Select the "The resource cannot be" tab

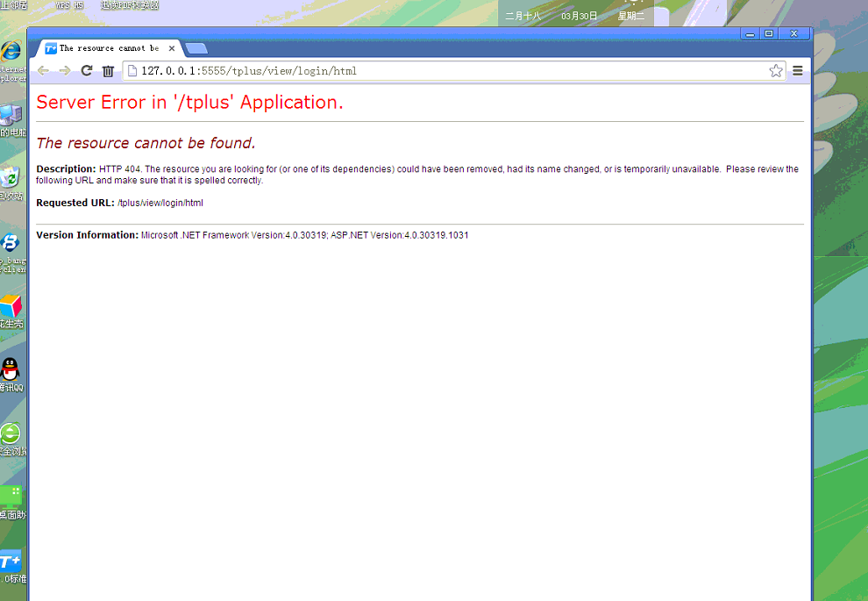(x=109, y=48)
